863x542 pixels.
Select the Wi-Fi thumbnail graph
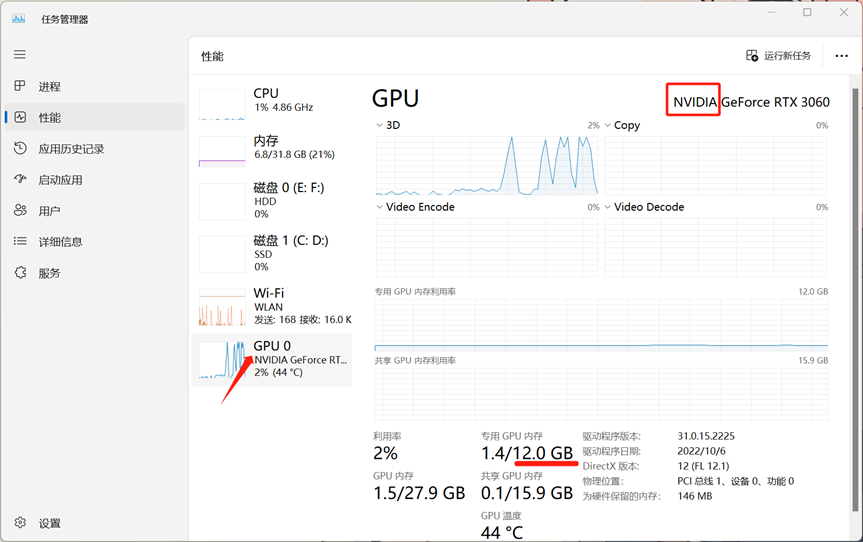point(222,308)
